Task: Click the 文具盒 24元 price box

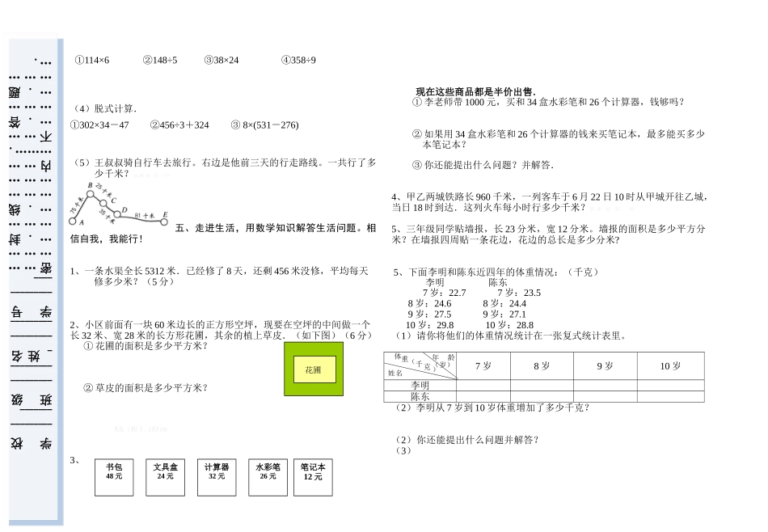Action: tap(166, 478)
